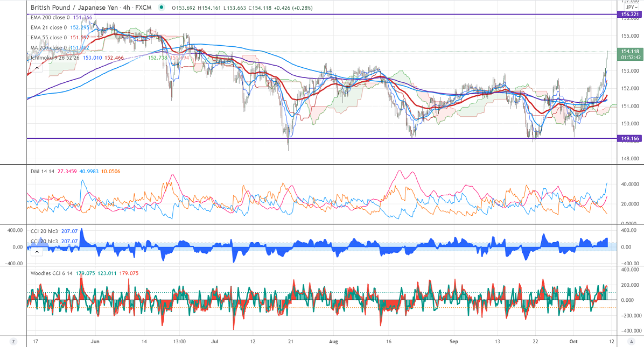644x347 pixels.
Task: Click the EMA 21 value 152.295
Action: [x=80, y=27]
